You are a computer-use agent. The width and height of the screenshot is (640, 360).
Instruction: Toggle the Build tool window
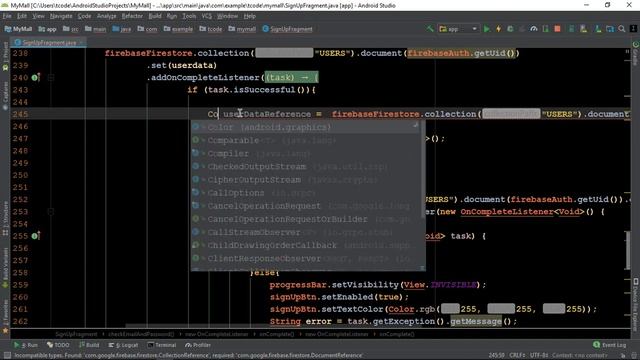(x=89, y=345)
